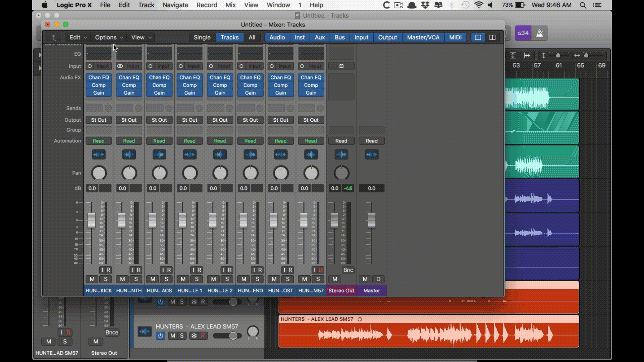Screen dimensions: 644x362
Task: Open St Out output menu on HUN...M57
Action: coord(311,120)
